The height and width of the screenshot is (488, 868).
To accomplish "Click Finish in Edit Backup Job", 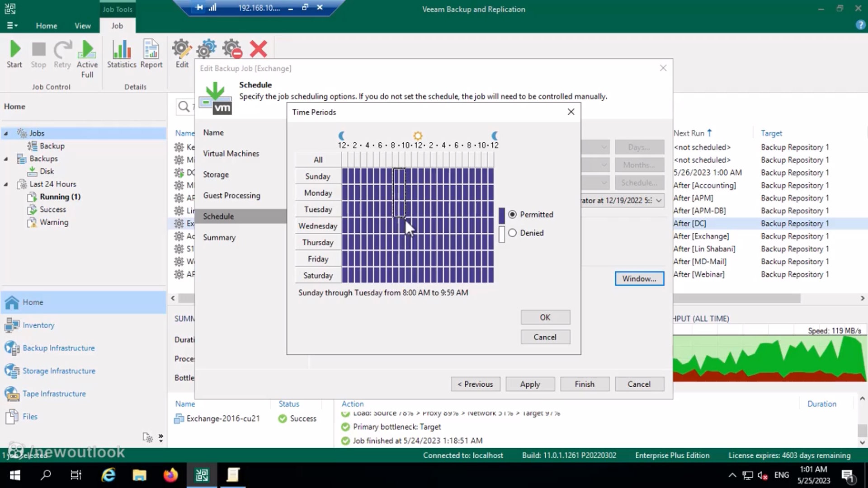I will coord(585,384).
